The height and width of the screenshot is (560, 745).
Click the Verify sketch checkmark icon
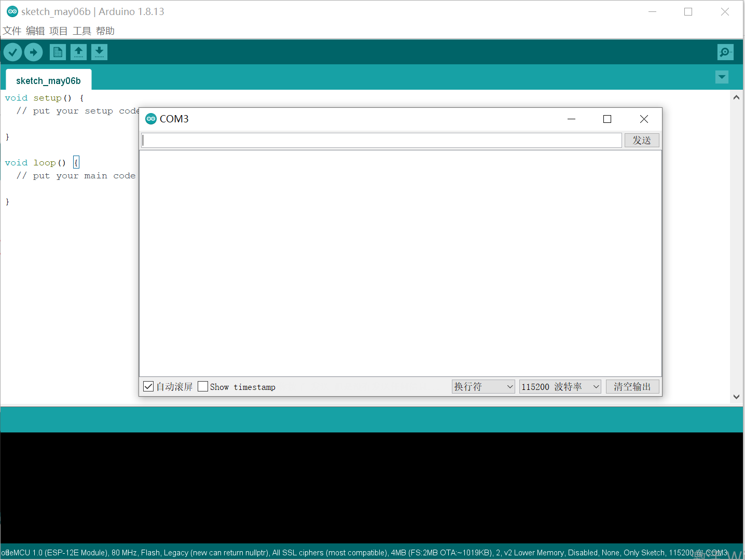(x=12, y=52)
